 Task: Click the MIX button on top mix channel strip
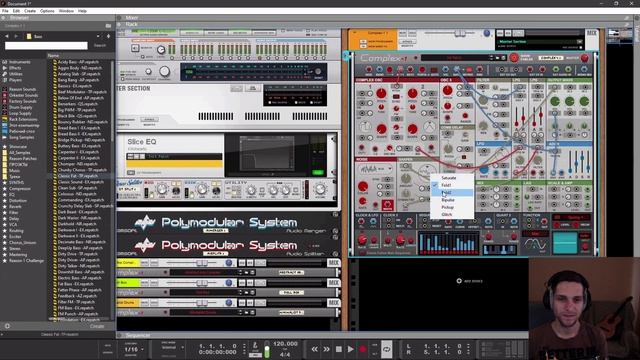[x=591, y=33]
